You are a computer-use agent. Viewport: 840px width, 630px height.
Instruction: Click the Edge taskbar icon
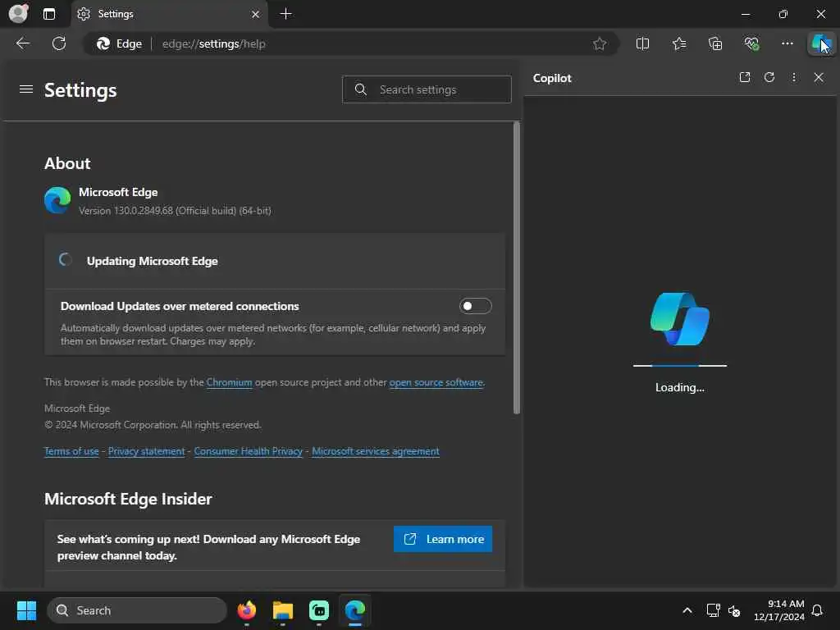(x=354, y=610)
